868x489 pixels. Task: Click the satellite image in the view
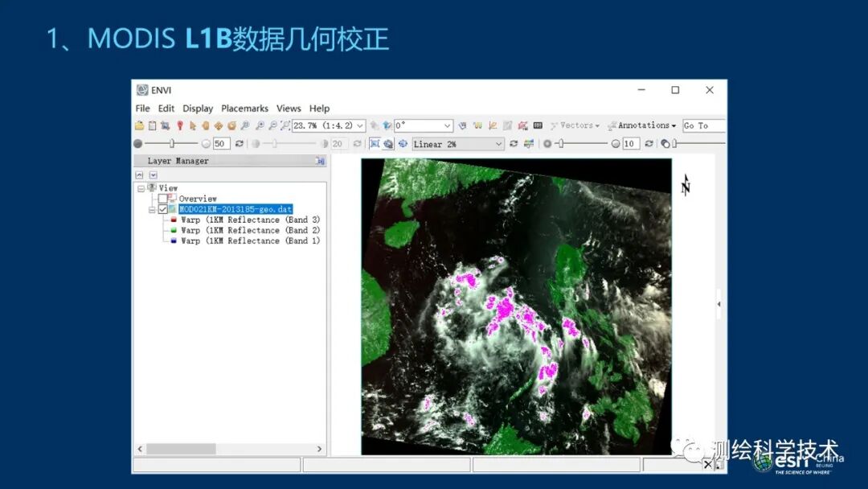517,306
